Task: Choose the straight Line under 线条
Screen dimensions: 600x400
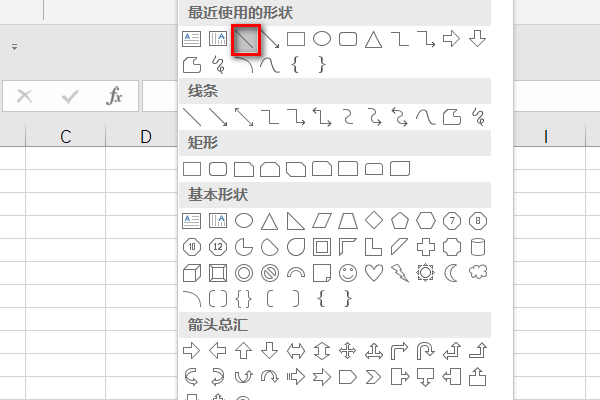Action: (x=192, y=117)
